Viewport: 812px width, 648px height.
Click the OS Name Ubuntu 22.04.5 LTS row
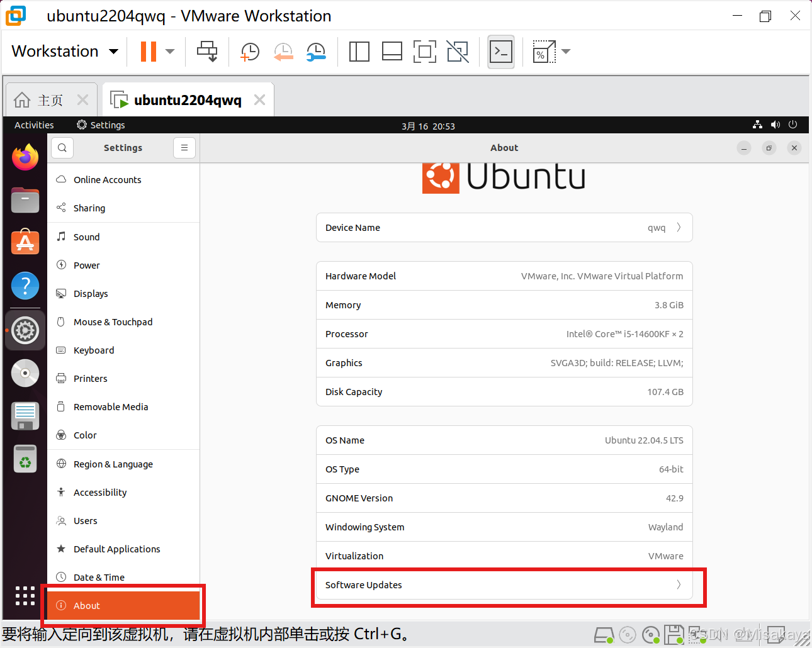[x=504, y=440]
